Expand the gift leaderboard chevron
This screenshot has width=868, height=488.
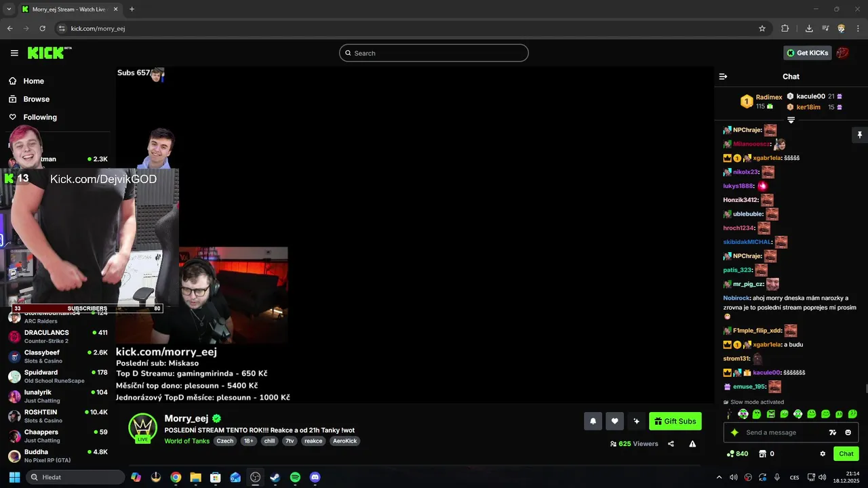(791, 120)
